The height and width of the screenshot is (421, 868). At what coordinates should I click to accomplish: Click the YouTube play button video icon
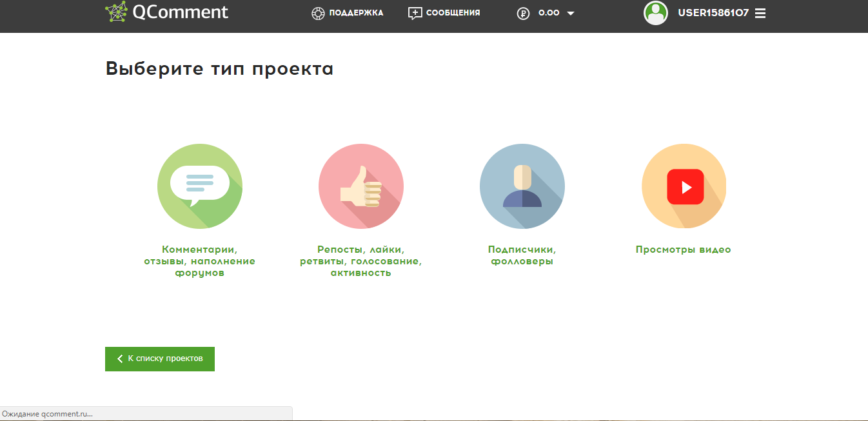(x=684, y=186)
